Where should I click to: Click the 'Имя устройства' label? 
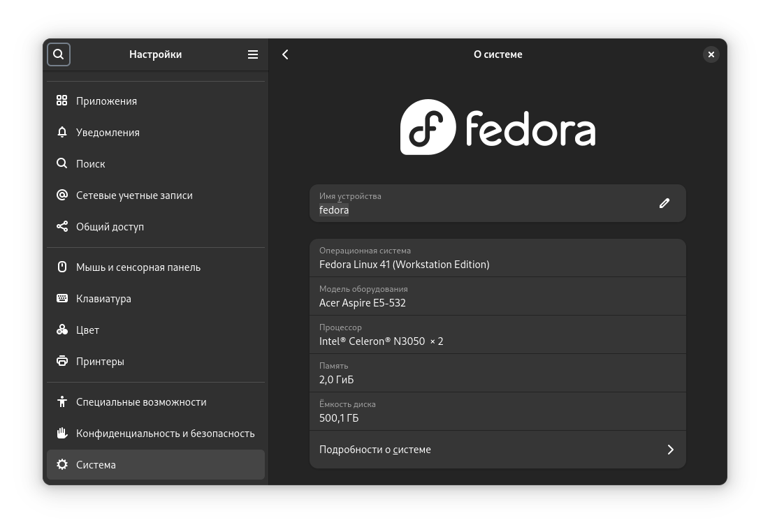350,196
